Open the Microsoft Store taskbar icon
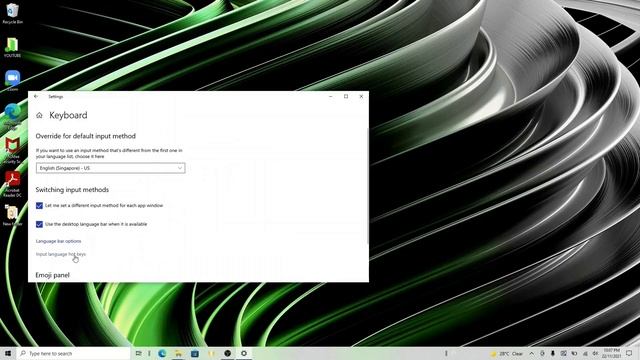Screen dimensions: 640x360 pos(195,353)
